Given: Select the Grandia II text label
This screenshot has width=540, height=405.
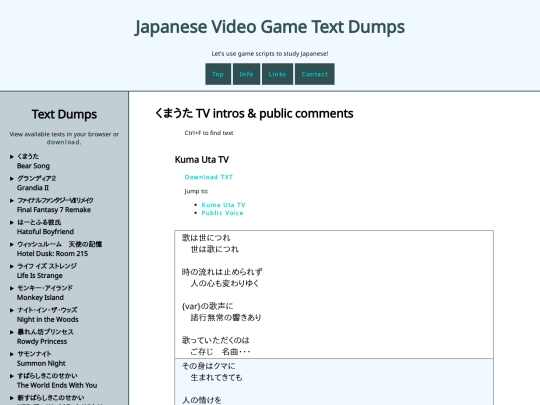Looking at the screenshot, I should pyautogui.click(x=33, y=188).
